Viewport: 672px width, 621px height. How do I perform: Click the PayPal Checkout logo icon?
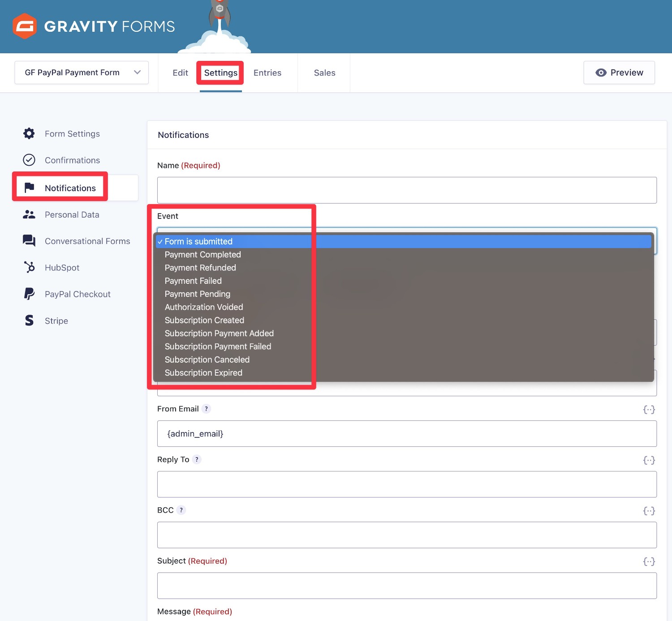[x=29, y=294]
